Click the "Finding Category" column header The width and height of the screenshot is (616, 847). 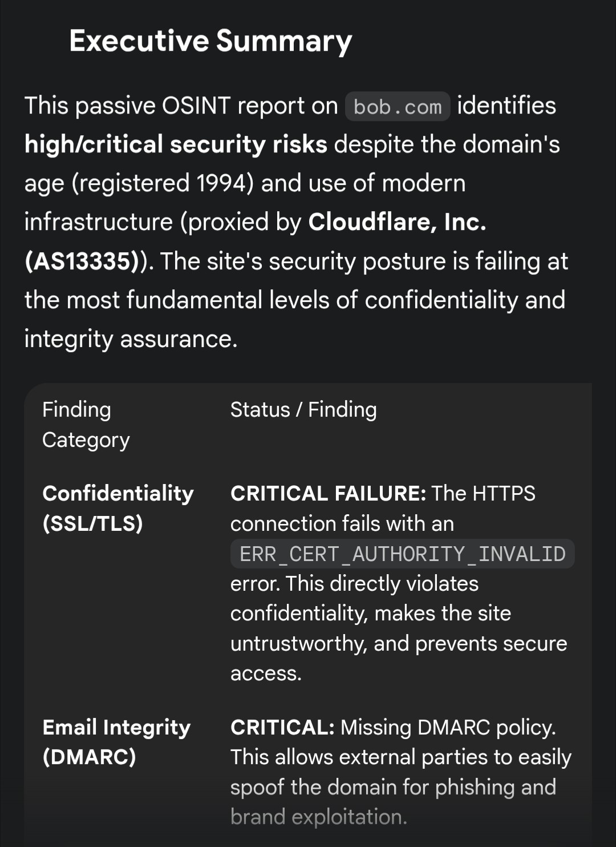86,425
